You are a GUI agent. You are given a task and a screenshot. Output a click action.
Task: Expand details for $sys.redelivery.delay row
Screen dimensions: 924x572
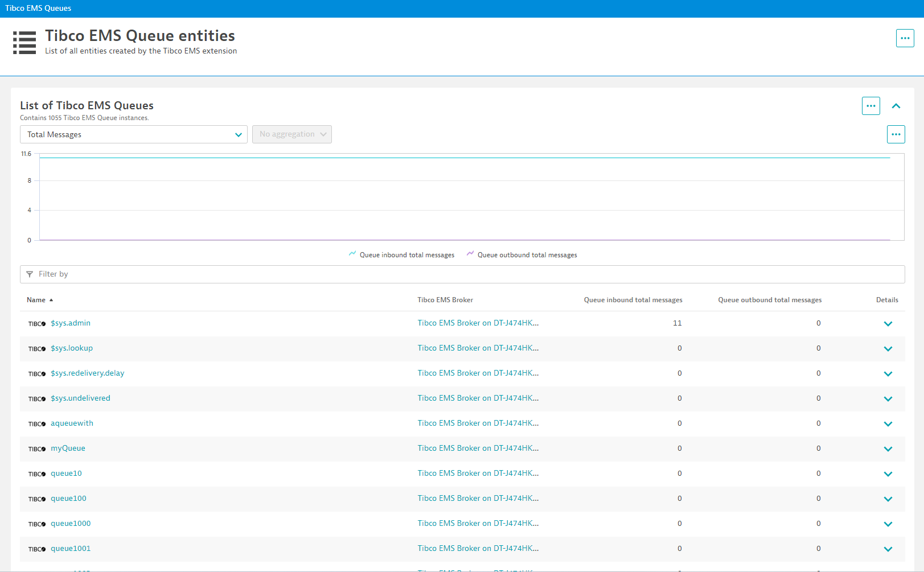[888, 374]
